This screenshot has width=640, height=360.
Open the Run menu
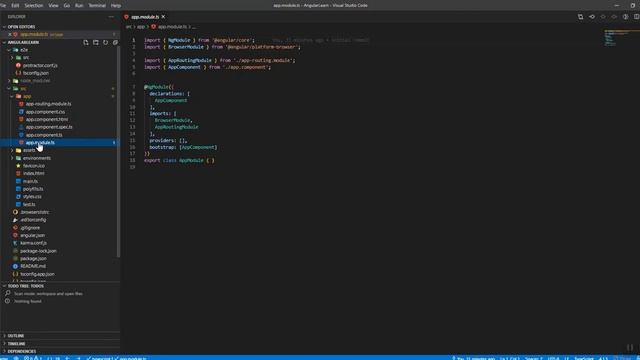click(79, 5)
